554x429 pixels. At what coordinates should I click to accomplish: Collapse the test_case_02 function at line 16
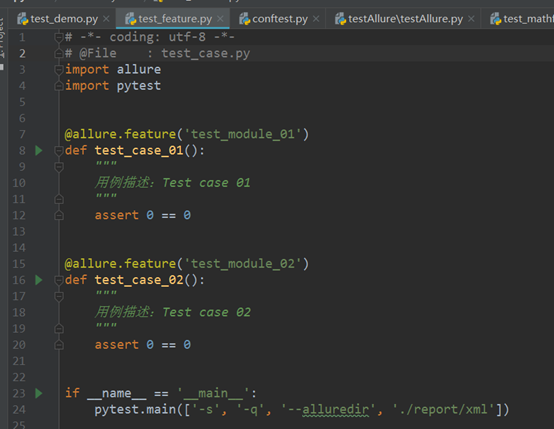(x=59, y=280)
